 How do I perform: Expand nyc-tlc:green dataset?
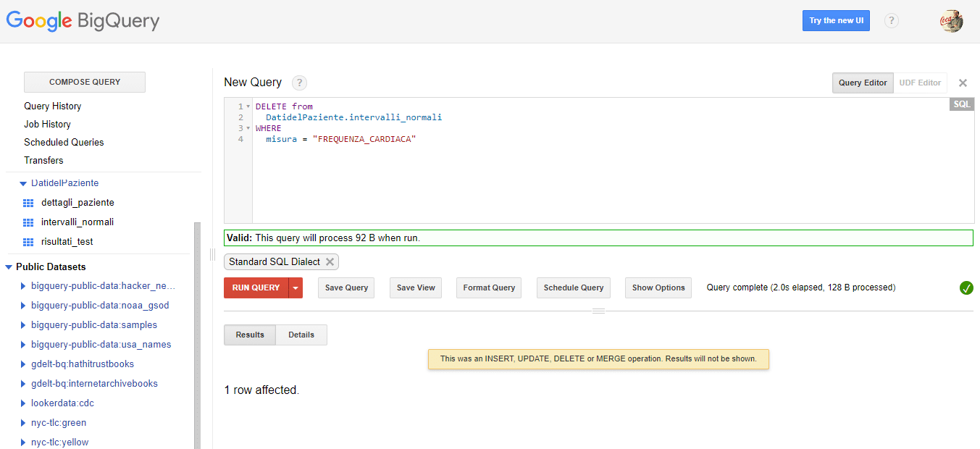[23, 423]
